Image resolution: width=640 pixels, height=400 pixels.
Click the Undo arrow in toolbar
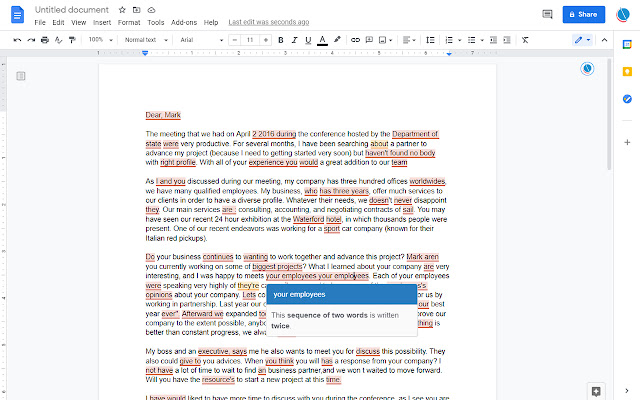tap(17, 40)
